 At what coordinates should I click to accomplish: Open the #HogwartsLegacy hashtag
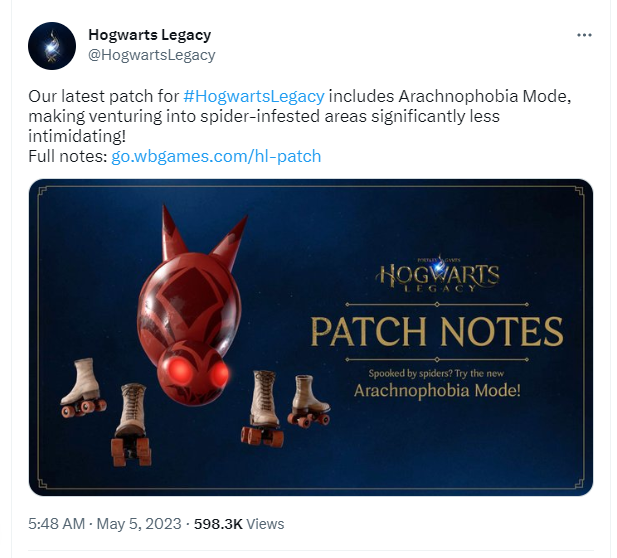coord(254,96)
